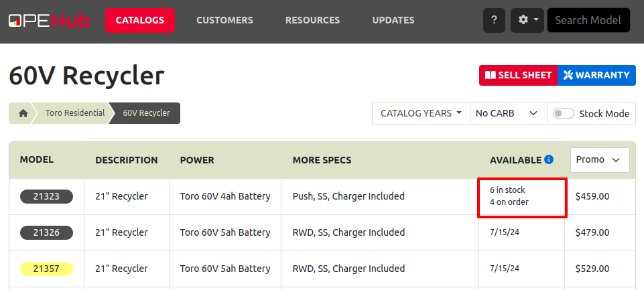
Task: Open the No CARB select box
Action: click(509, 113)
